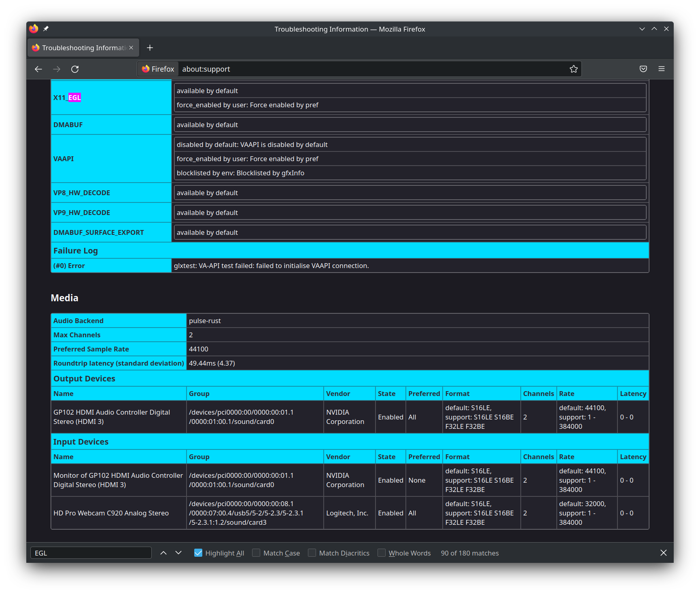Click the Media section heading
The image size is (700, 594).
pyautogui.click(x=65, y=298)
